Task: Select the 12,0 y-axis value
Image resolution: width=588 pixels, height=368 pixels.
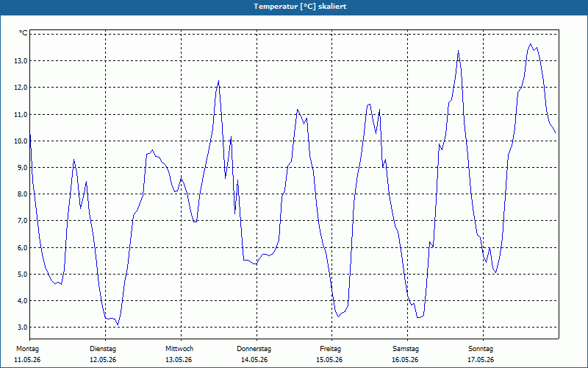Action: [x=21, y=88]
